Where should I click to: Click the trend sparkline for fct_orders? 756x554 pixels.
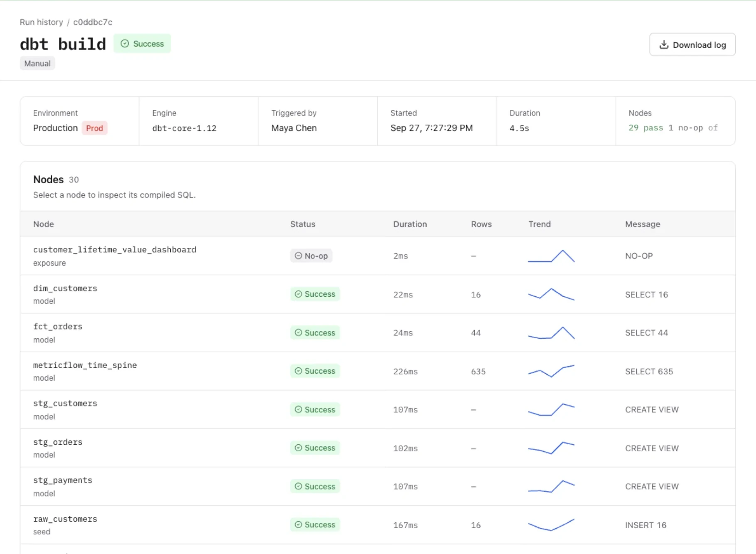tap(551, 332)
